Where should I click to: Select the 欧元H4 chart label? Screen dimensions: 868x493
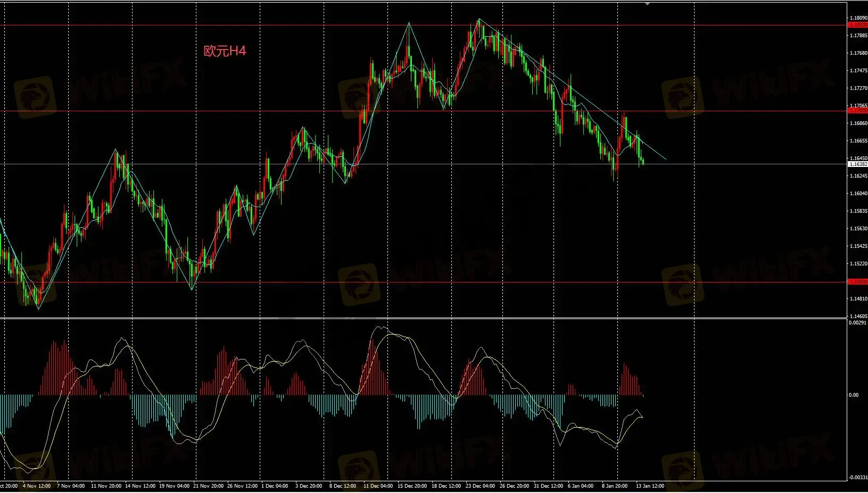coord(225,51)
